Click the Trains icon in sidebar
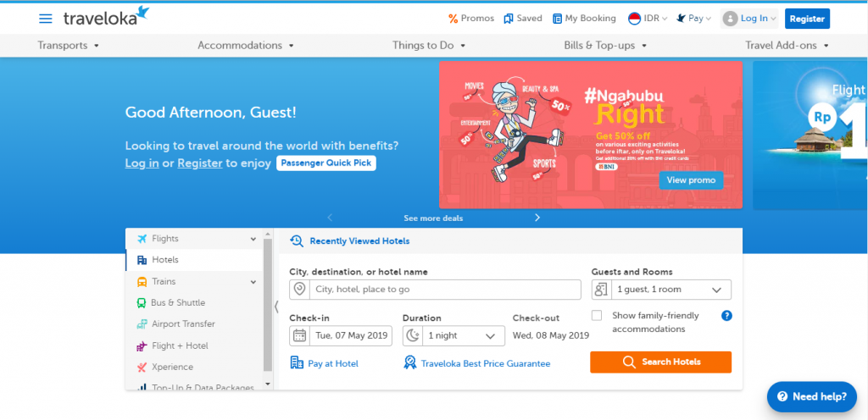Screen dimensions: 868x420 pos(142,281)
